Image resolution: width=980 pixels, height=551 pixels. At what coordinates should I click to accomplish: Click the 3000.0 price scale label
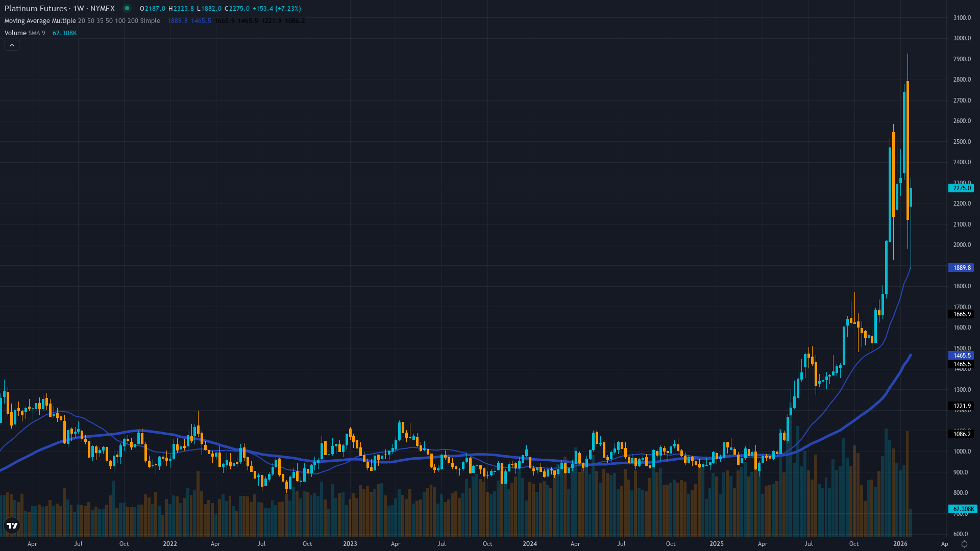[x=962, y=38]
